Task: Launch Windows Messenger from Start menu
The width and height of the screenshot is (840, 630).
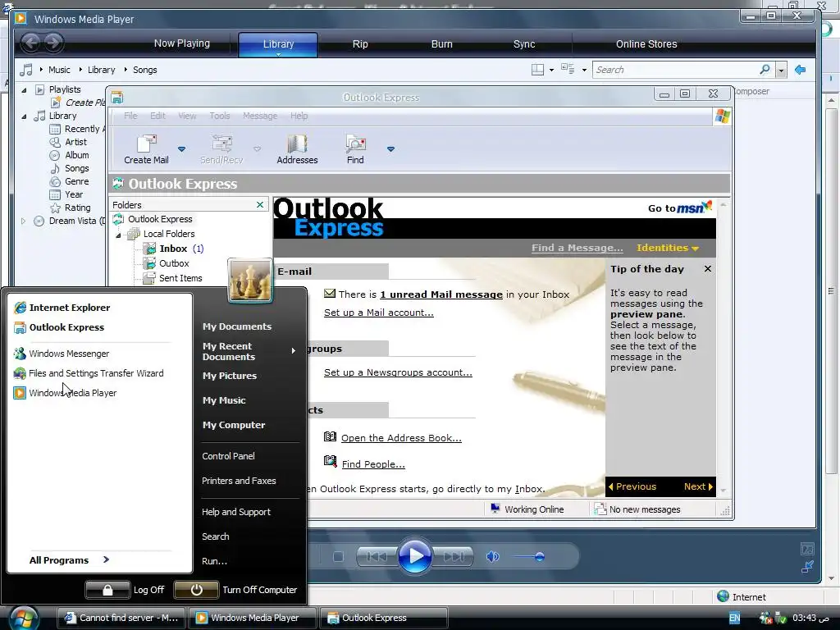Action: click(62, 354)
